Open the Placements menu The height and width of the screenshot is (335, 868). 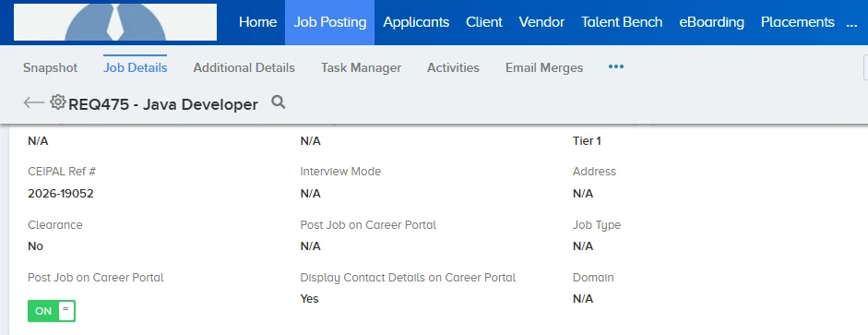pos(798,22)
